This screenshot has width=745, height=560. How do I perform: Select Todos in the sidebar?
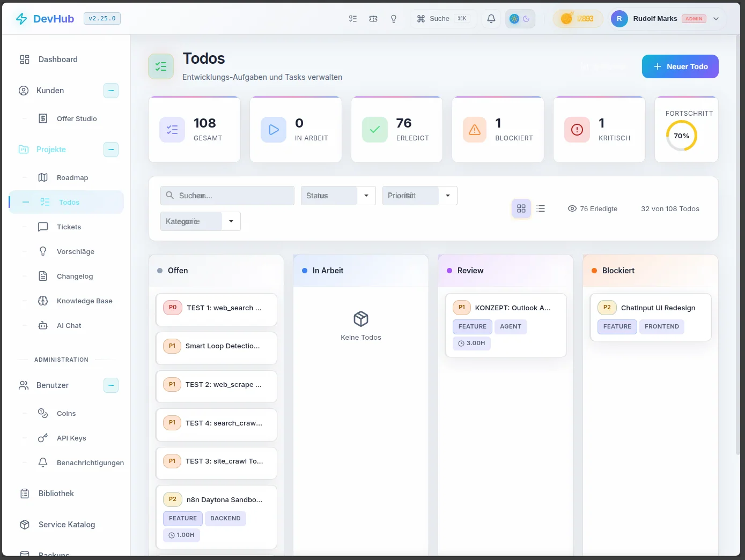[67, 202]
